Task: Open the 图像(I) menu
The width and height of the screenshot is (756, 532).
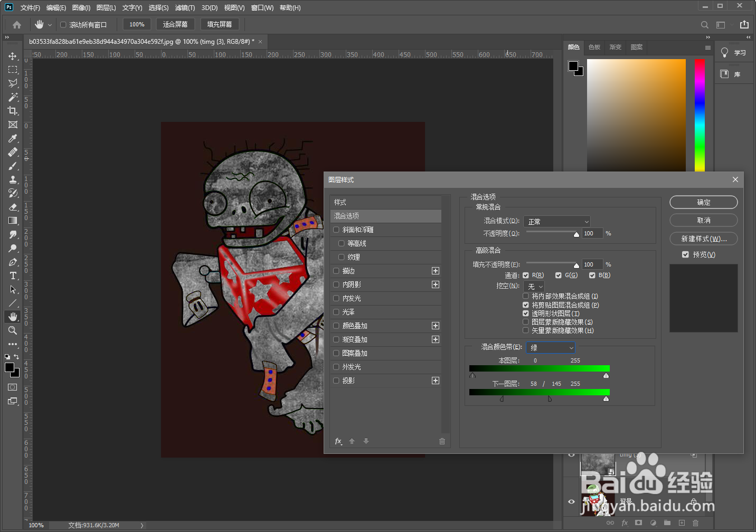Action: (x=81, y=8)
